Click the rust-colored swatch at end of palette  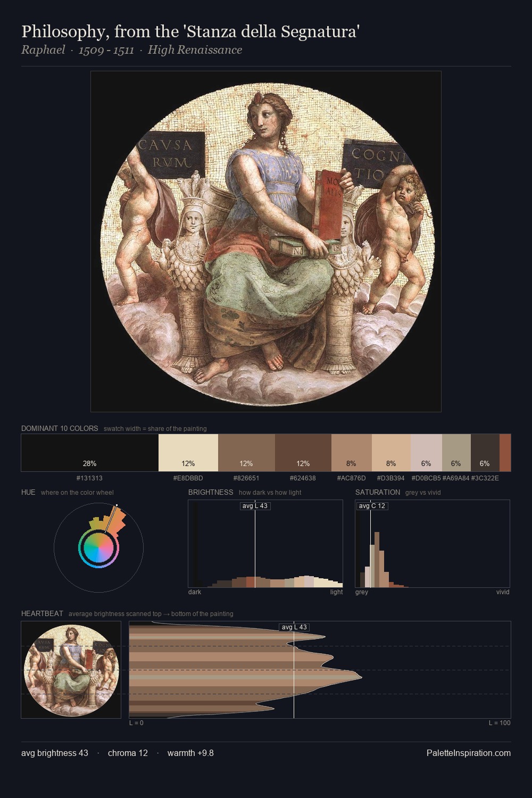[505, 453]
